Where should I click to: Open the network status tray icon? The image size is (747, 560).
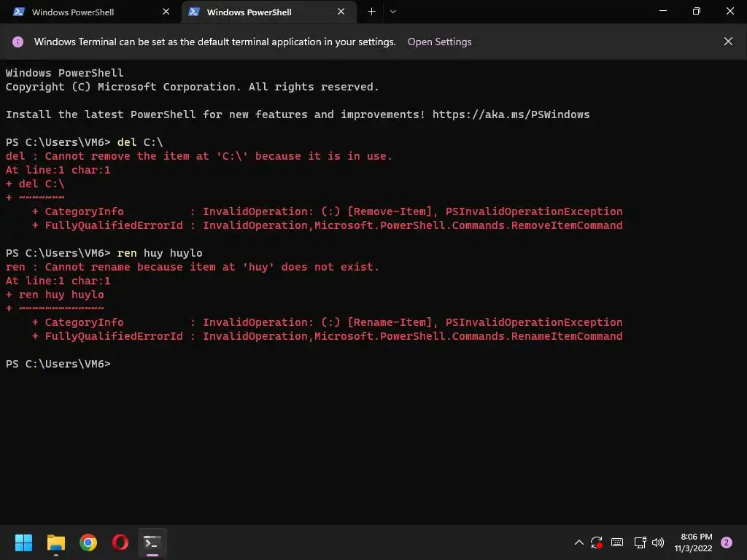[x=640, y=542]
